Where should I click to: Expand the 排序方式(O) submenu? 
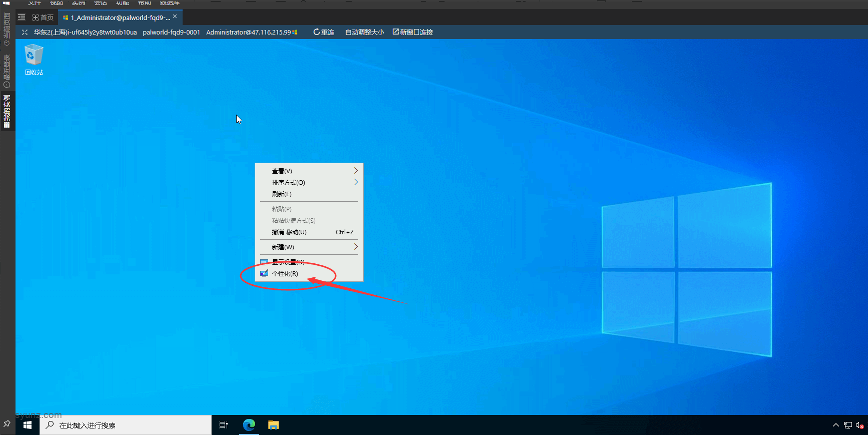point(309,182)
